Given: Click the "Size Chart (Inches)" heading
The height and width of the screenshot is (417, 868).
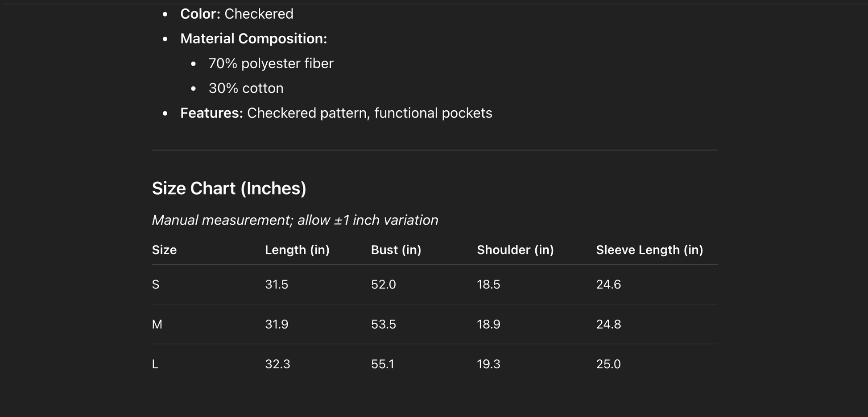Looking at the screenshot, I should click(229, 188).
